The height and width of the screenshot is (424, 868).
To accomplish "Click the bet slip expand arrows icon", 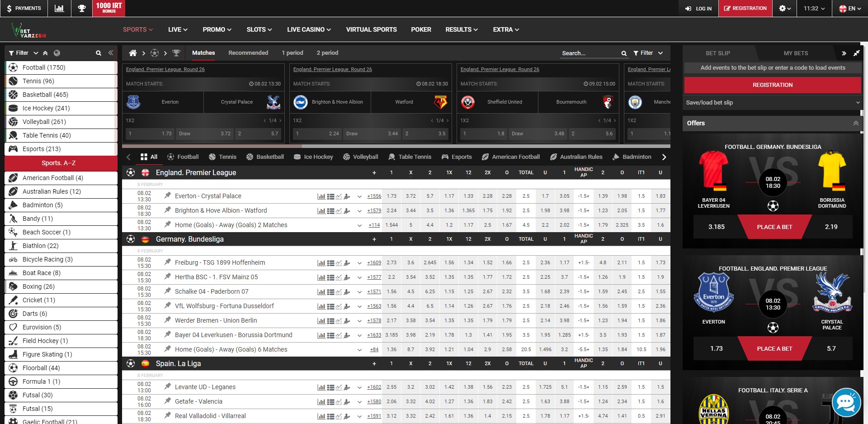I will click(856, 53).
